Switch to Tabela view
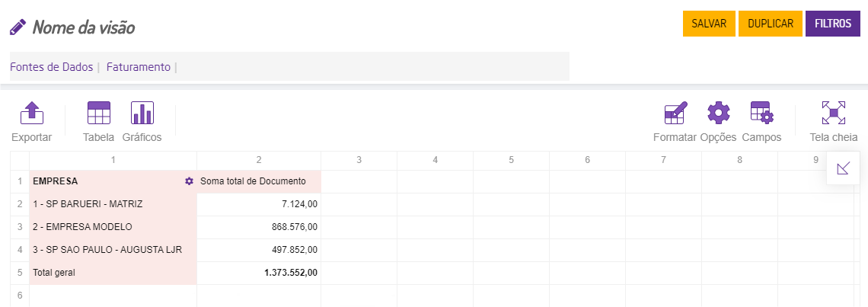868x307 pixels. [x=99, y=122]
